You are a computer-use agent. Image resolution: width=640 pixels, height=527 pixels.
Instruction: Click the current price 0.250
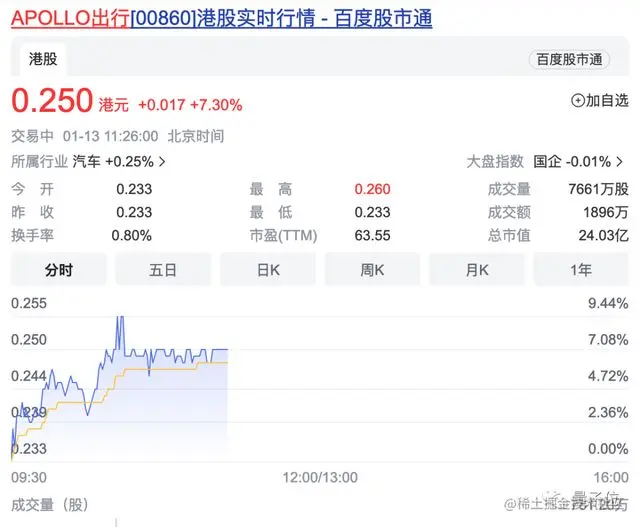(x=52, y=100)
